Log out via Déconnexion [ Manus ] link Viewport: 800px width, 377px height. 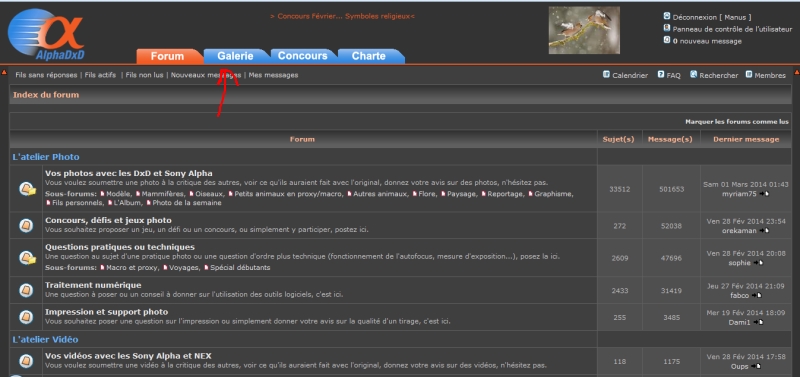(712, 17)
